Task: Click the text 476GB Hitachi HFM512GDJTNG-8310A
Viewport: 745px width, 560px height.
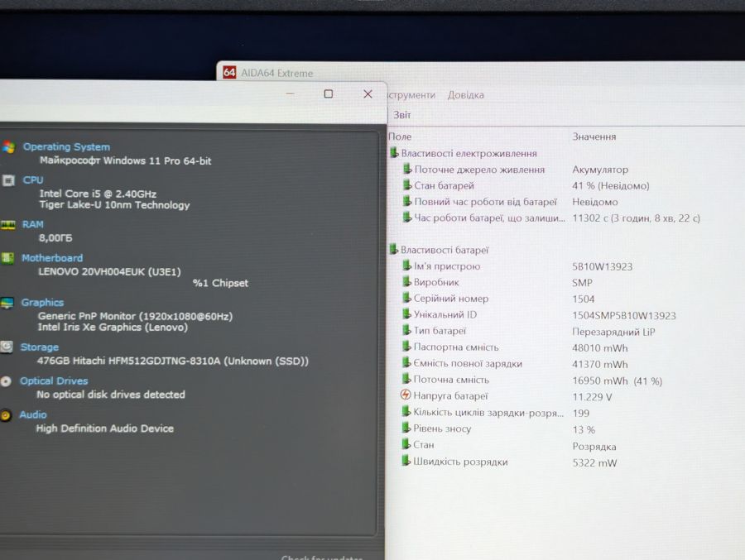Action: pyautogui.click(x=129, y=361)
